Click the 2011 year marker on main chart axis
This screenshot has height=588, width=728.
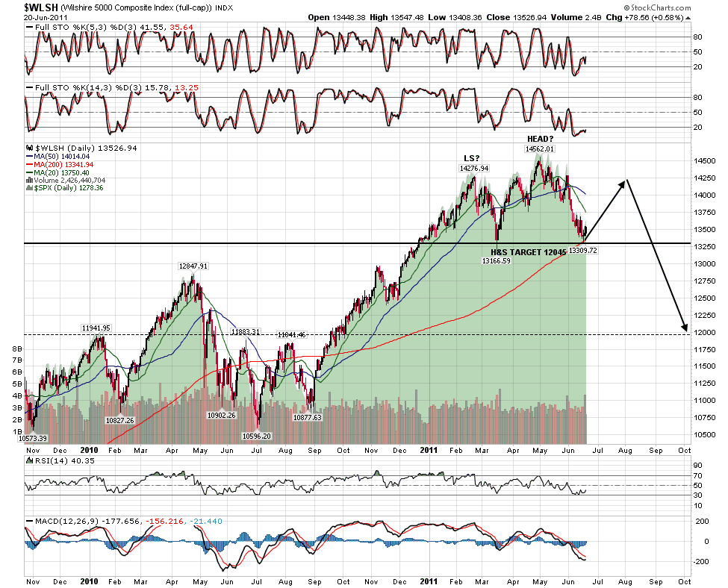point(427,450)
